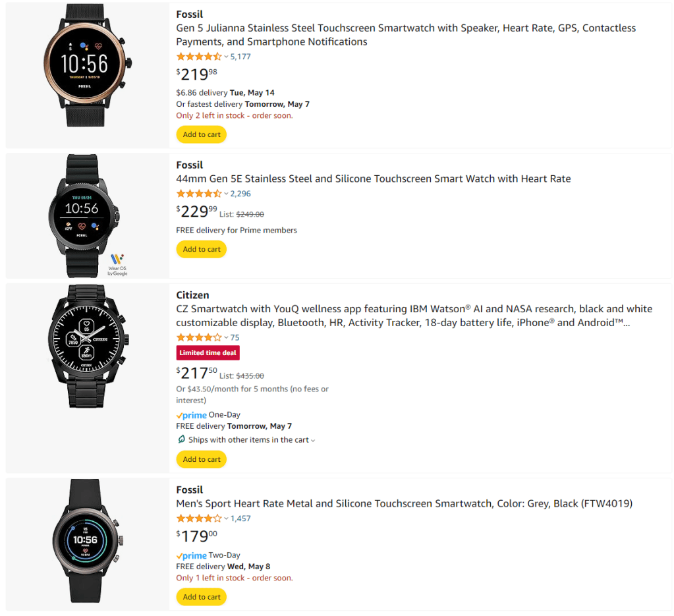Add the Gen 5 Julianna watch to cart

201,134
